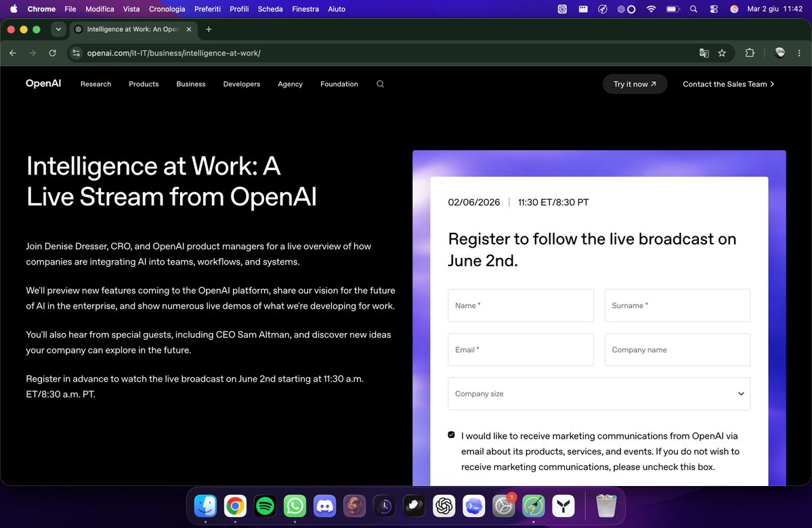
Task: Go forward with the browser forward arrow
Action: coord(32,53)
